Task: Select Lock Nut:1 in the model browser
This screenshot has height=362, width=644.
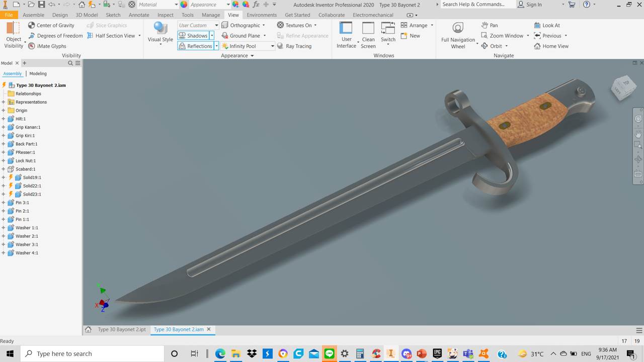Action: 25,161
